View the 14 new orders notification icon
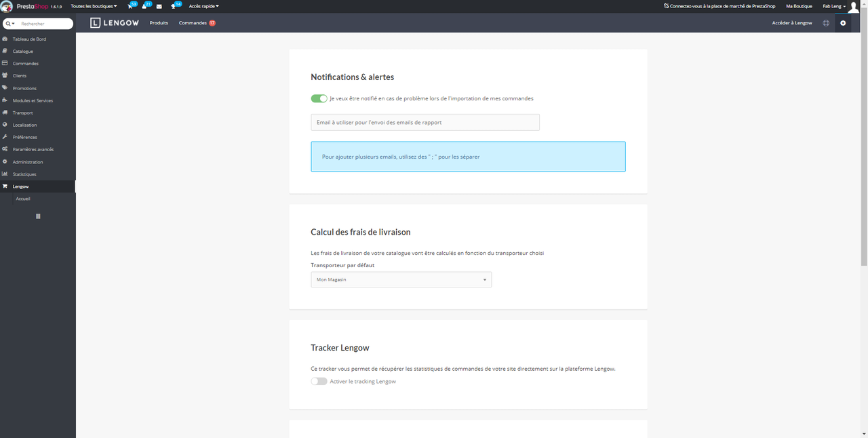Image resolution: width=868 pixels, height=438 pixels. click(x=174, y=6)
